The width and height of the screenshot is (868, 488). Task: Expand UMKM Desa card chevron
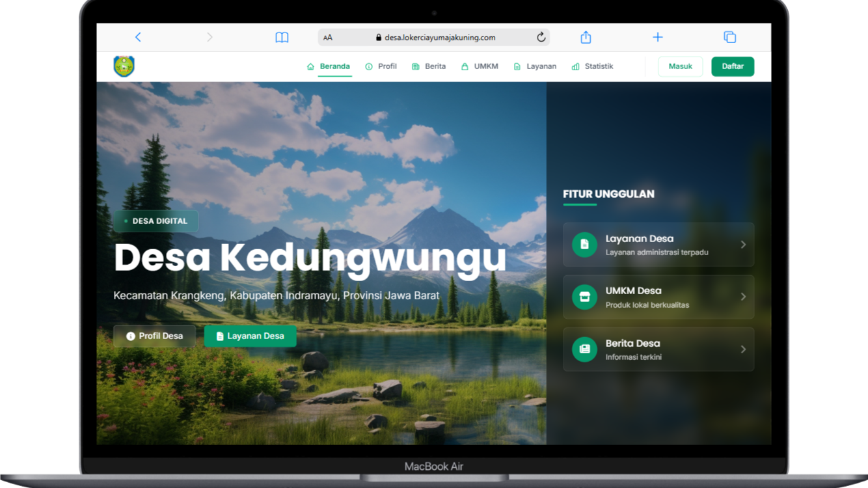point(743,297)
